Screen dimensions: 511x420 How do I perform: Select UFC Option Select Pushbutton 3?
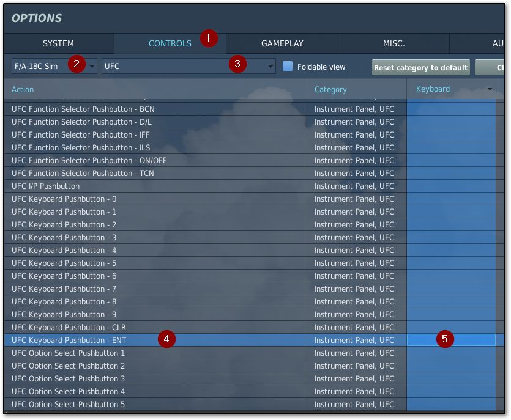[69, 378]
